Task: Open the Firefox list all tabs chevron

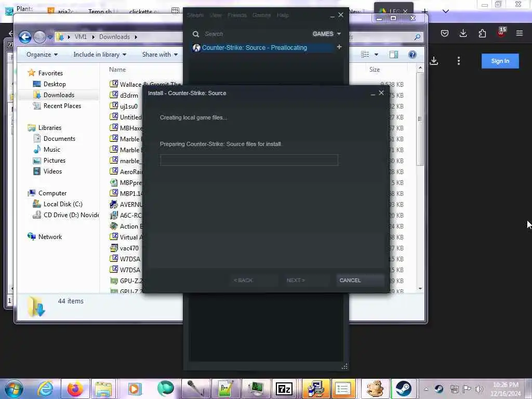Action: pyautogui.click(x=445, y=11)
